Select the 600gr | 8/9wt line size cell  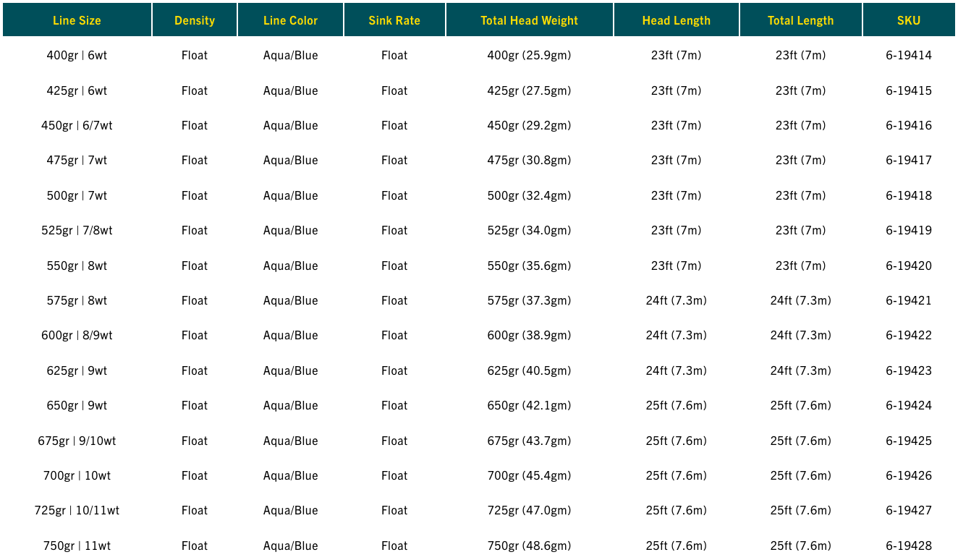(x=77, y=335)
